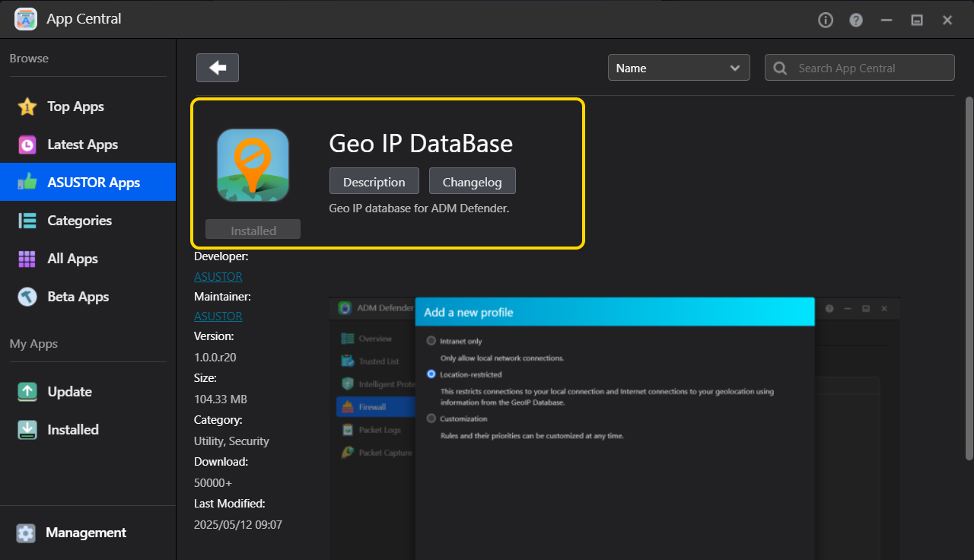Screen dimensions: 974x560
Task: Click the Installed download arrow icon
Action: pos(27,430)
